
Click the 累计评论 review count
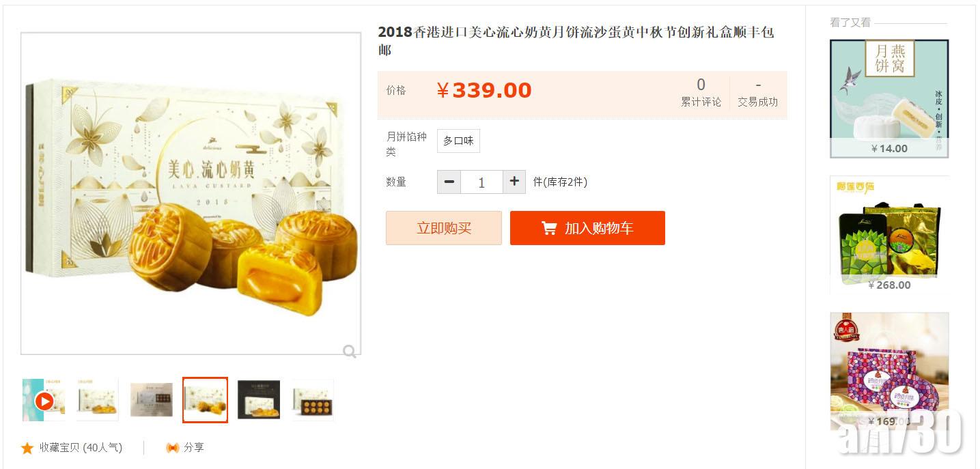point(701,93)
